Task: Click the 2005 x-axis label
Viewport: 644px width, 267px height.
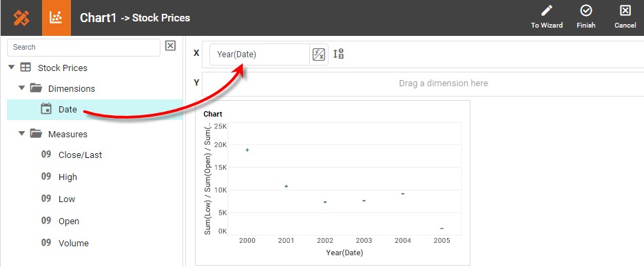Action: (442, 240)
